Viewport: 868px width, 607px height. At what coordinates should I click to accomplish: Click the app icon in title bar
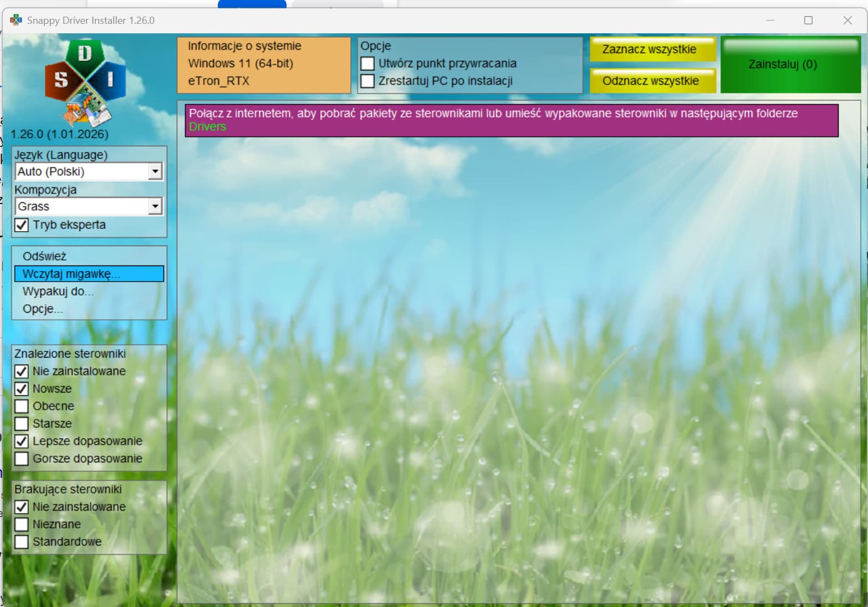[x=16, y=21]
